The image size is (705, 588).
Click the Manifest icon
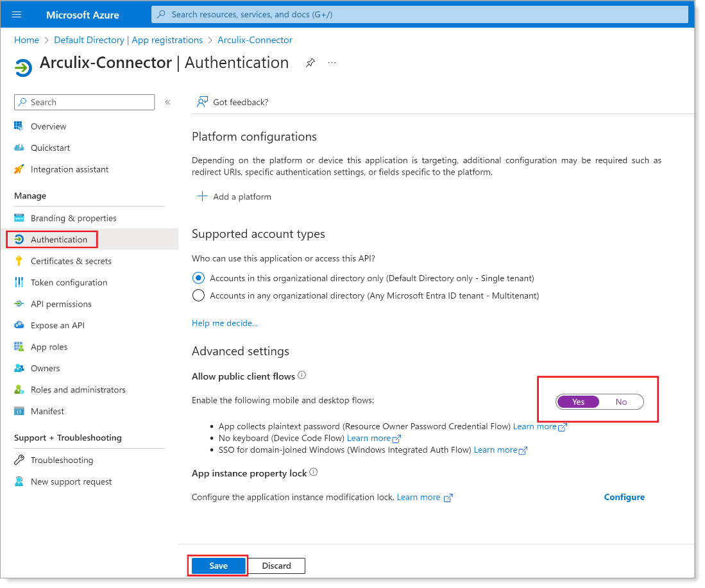click(x=19, y=411)
